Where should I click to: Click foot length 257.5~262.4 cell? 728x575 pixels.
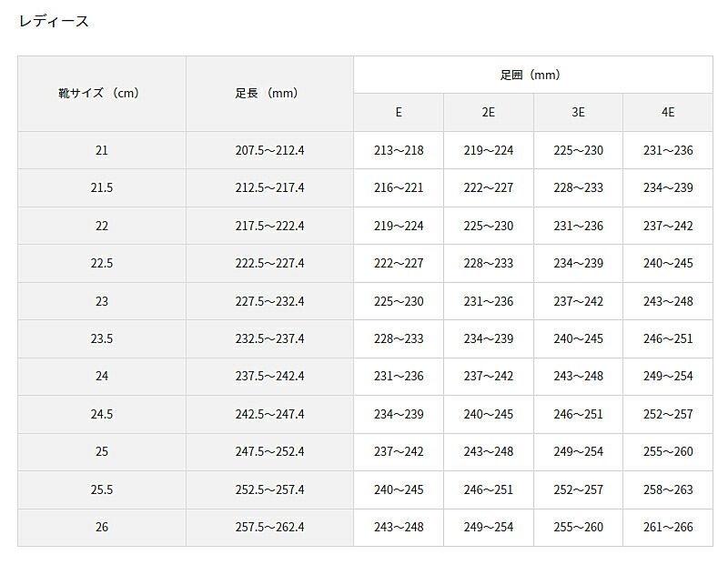pos(269,528)
